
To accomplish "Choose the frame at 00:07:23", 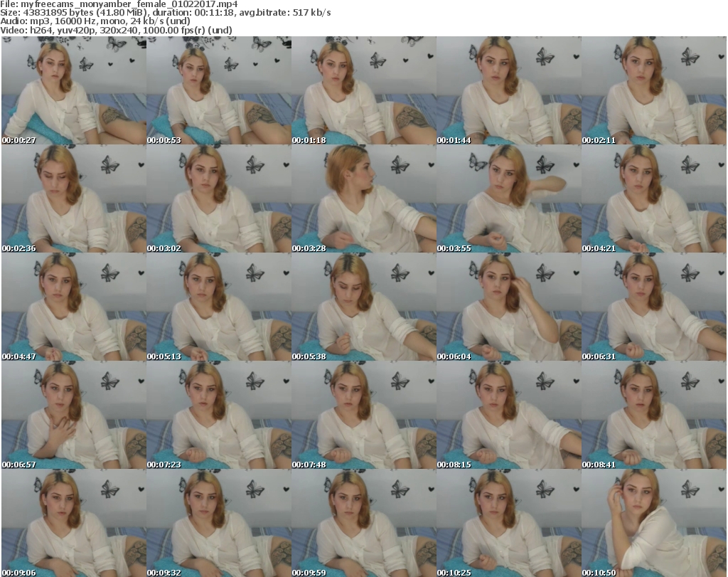I will tap(219, 415).
